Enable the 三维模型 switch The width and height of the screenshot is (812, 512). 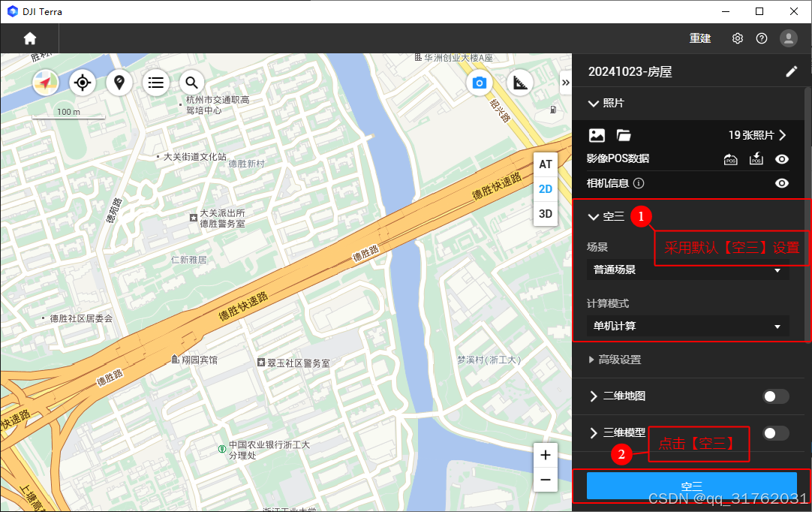pyautogui.click(x=776, y=432)
